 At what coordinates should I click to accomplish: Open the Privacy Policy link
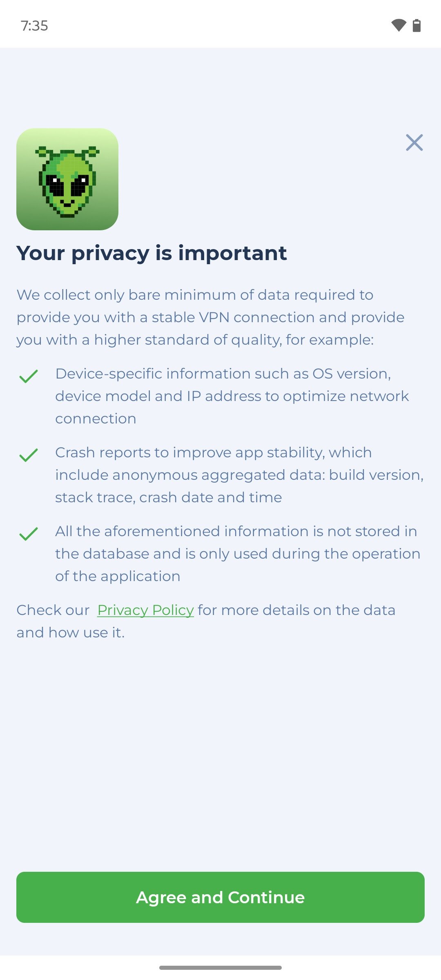[145, 610]
